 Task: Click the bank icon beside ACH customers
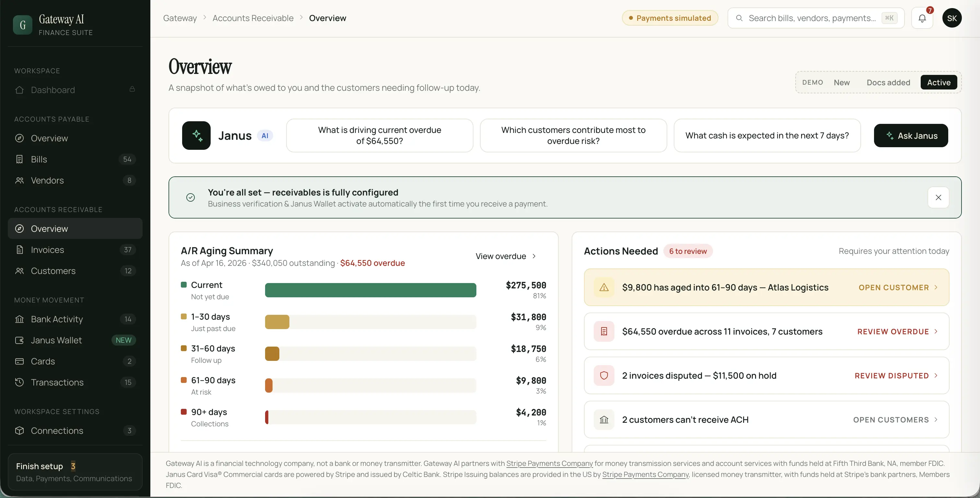pyautogui.click(x=604, y=420)
